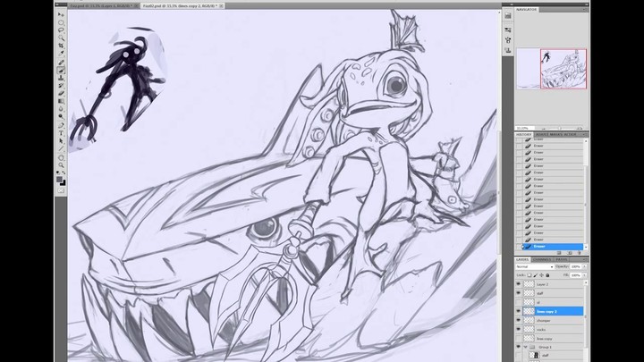The width and height of the screenshot is (644, 362).
Task: Select the Move tool
Action: (61, 14)
